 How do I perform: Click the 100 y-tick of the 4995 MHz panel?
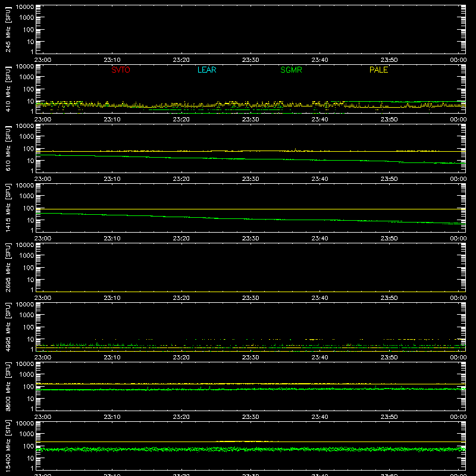click(29, 327)
